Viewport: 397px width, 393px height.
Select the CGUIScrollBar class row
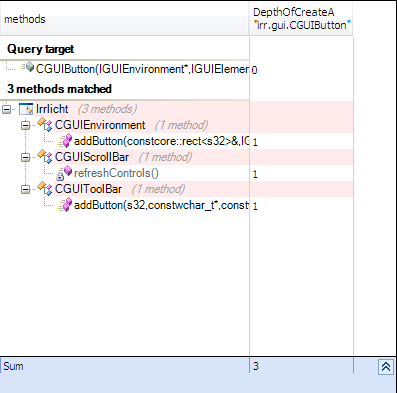pyautogui.click(x=203, y=157)
